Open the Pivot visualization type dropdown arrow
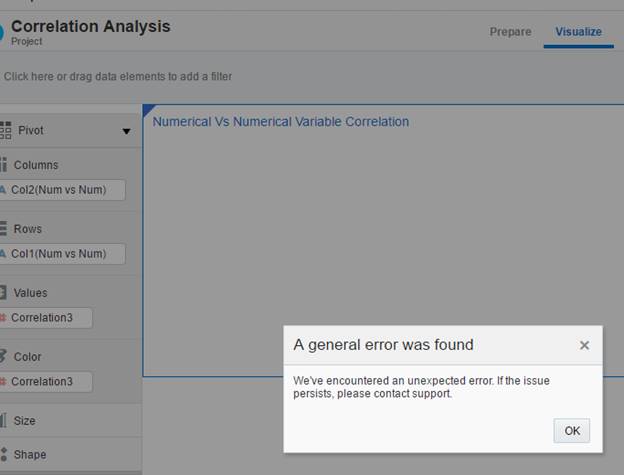Viewport: 624px width, 475px height. coord(126,131)
